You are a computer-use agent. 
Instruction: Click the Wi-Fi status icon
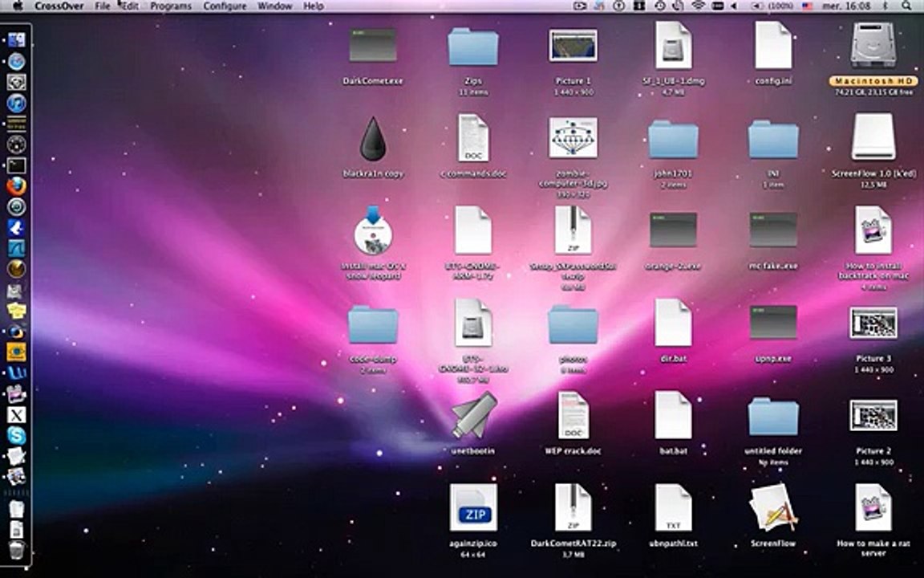699,6
